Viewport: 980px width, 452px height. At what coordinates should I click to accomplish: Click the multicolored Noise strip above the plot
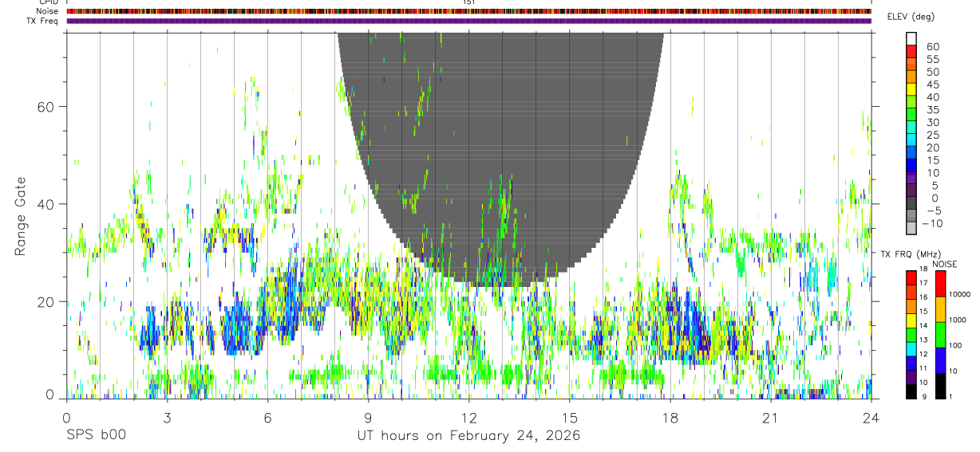point(468,11)
